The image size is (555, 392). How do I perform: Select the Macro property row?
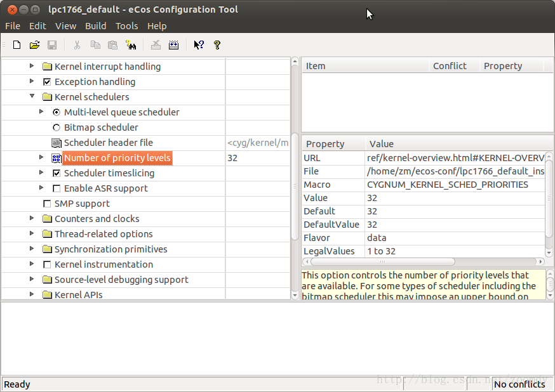(424, 185)
